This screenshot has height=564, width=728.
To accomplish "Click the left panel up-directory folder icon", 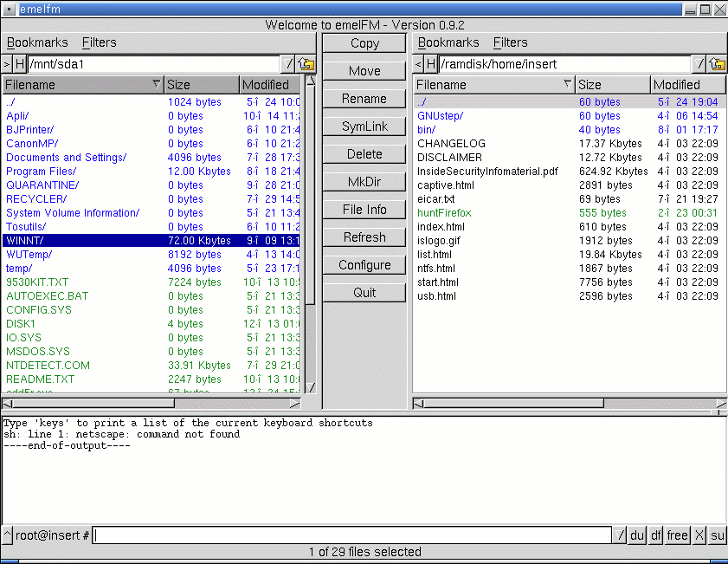I will [306, 64].
